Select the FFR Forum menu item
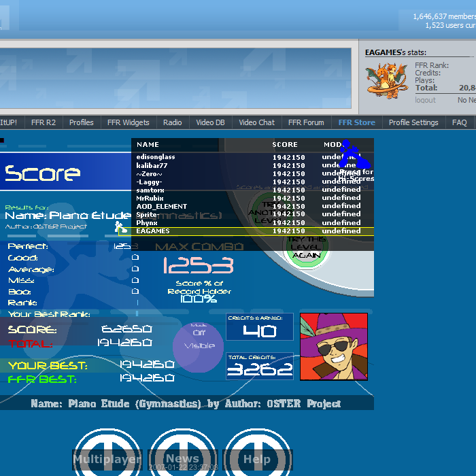The height and width of the screenshot is (476, 476). (306, 122)
